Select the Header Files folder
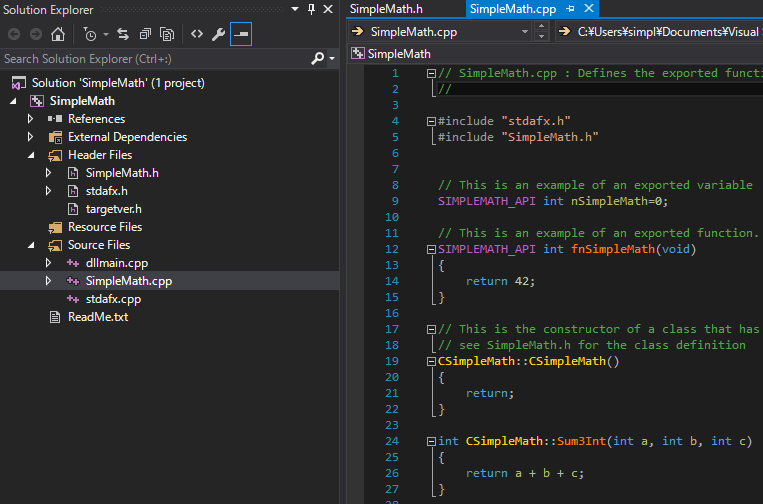The width and height of the screenshot is (763, 504). pyautogui.click(x=100, y=155)
